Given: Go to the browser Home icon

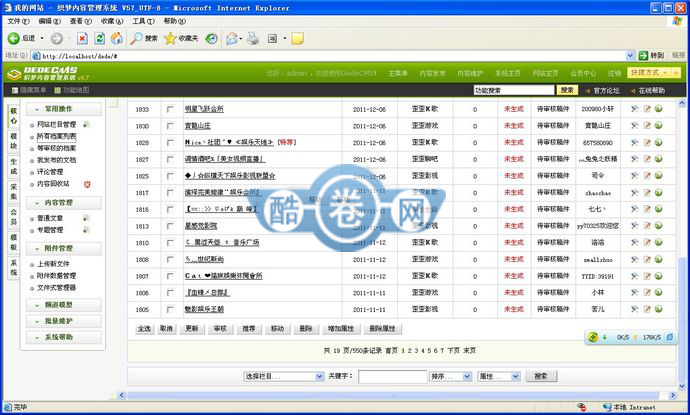Looking at the screenshot, I should pyautogui.click(x=117, y=39).
